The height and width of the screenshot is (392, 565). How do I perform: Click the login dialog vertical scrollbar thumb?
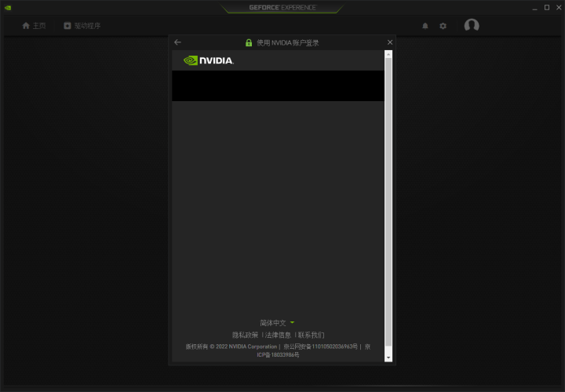click(388, 202)
